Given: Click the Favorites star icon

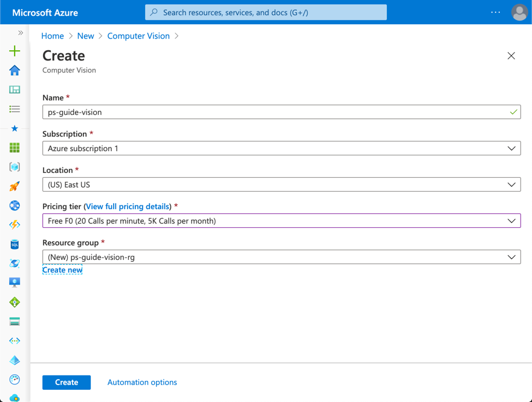Looking at the screenshot, I should (x=15, y=129).
